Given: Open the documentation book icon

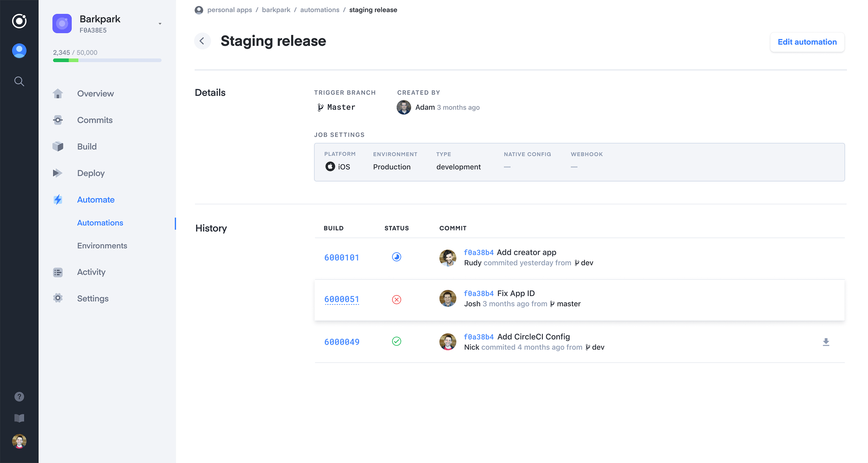Looking at the screenshot, I should pos(19,419).
